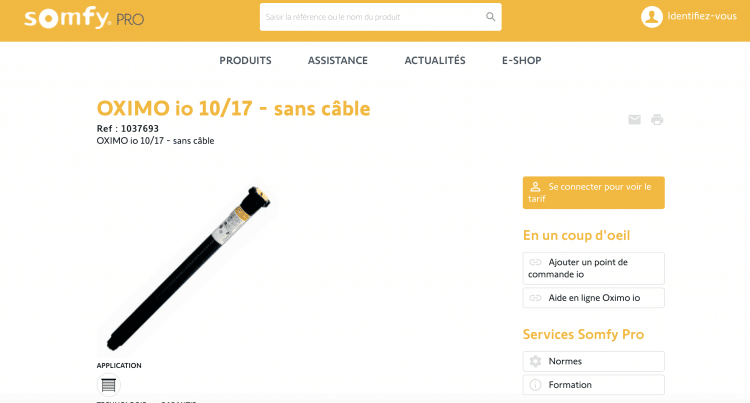Share the product by email icon
This screenshot has height=403, width=750.
tap(634, 120)
